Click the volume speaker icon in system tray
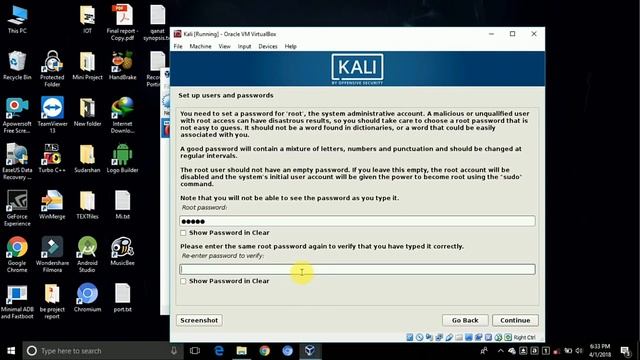 click(x=579, y=351)
